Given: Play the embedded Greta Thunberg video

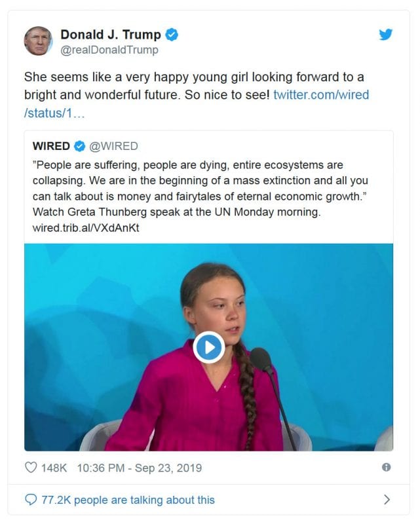Looking at the screenshot, I should pos(208,347).
